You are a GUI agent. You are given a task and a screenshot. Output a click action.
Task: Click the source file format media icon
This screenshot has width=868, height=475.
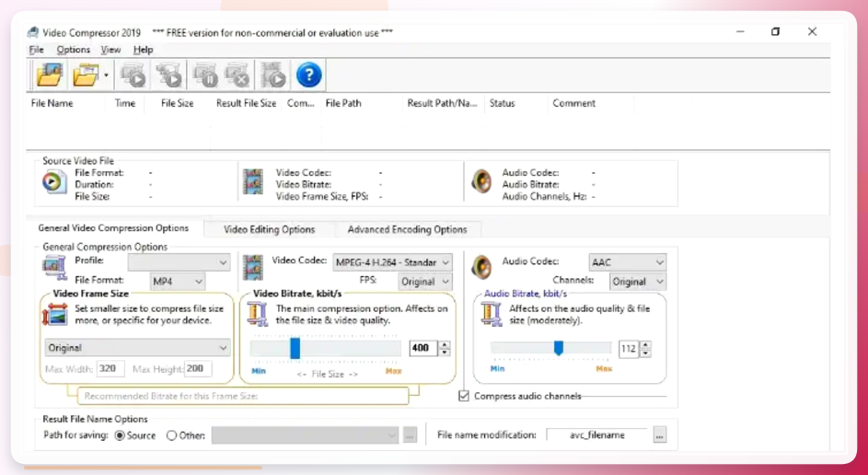pyautogui.click(x=54, y=182)
